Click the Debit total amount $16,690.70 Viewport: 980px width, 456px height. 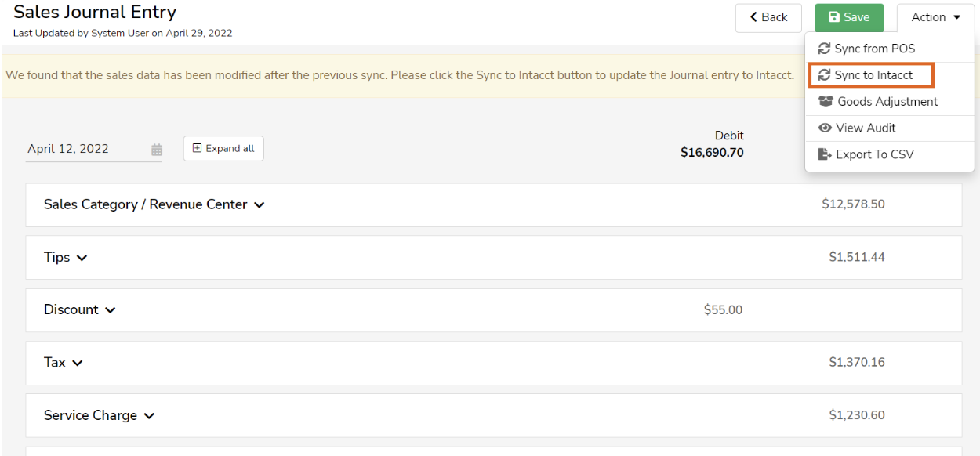pyautogui.click(x=712, y=154)
